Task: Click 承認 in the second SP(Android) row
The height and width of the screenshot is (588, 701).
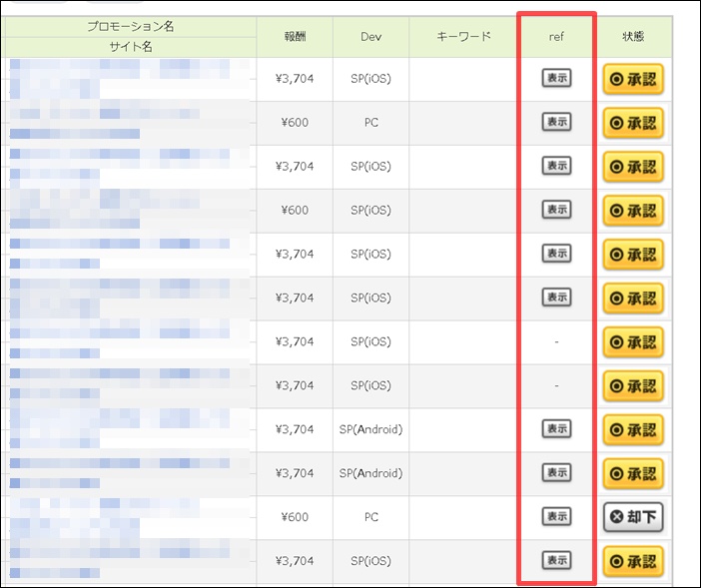Action: point(633,473)
